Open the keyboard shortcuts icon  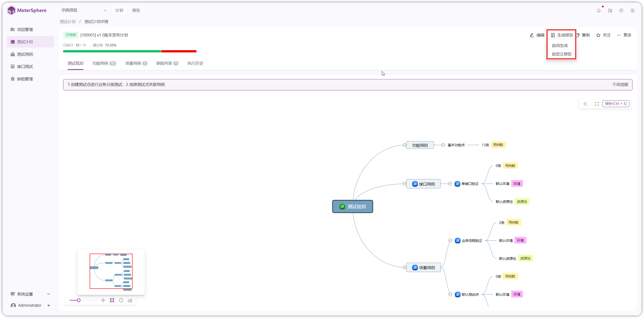point(130,300)
